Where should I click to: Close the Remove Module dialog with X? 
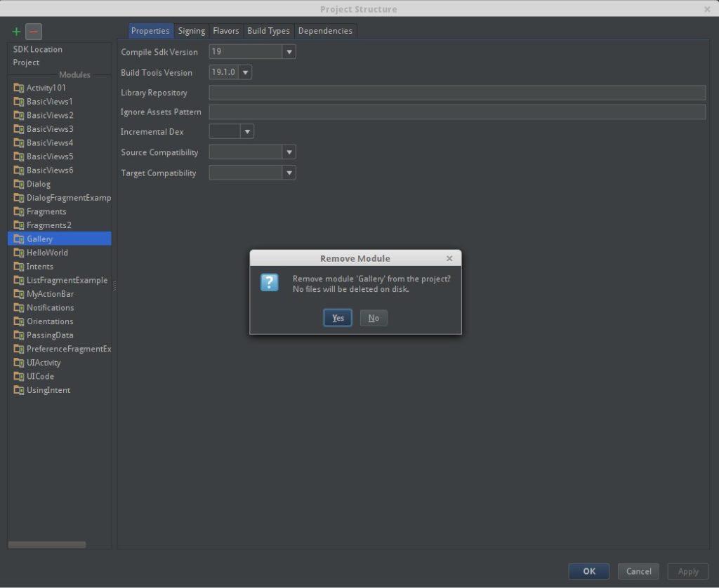click(449, 258)
